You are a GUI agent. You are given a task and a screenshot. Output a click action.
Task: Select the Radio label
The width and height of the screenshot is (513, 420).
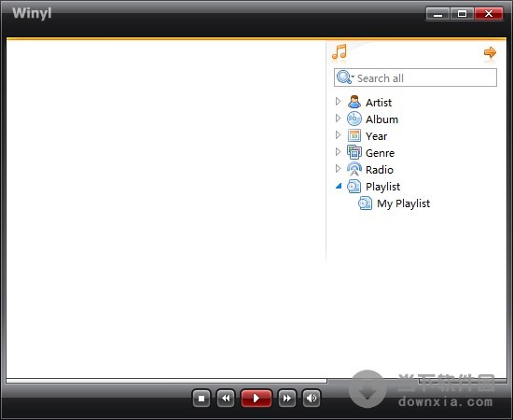[380, 170]
